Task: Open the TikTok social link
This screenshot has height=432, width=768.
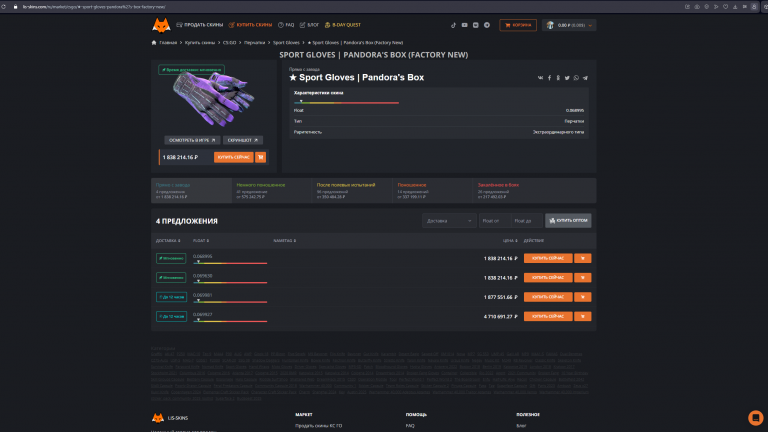Action: pos(453,25)
